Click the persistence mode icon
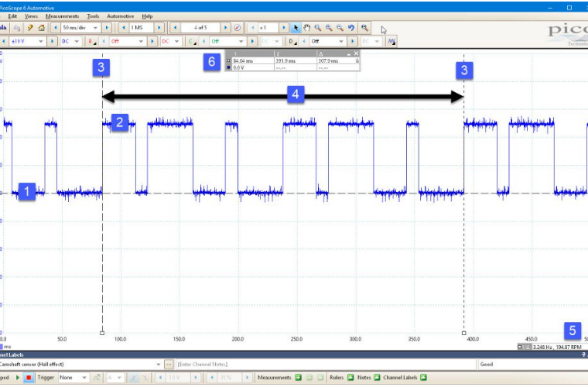588x387 pixels. tap(16, 28)
